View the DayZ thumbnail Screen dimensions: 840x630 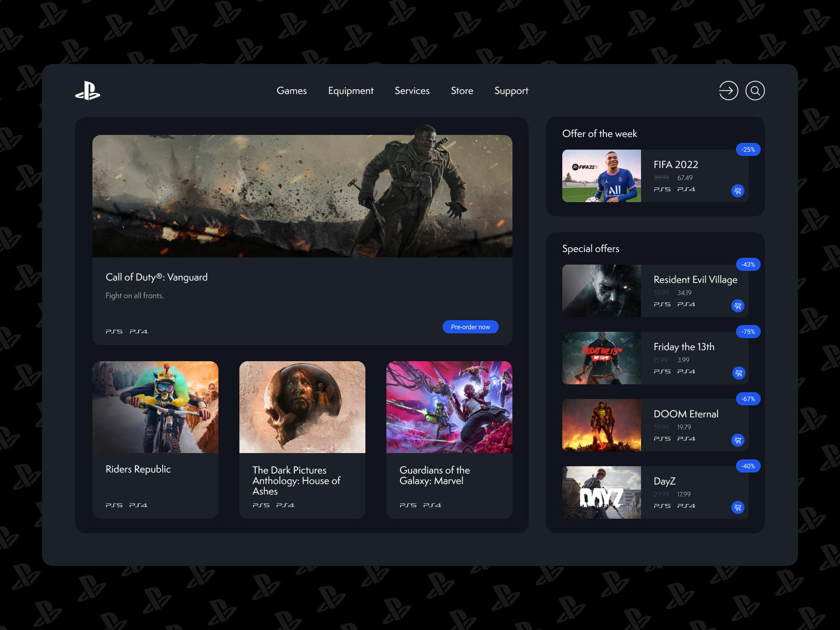[x=602, y=492]
